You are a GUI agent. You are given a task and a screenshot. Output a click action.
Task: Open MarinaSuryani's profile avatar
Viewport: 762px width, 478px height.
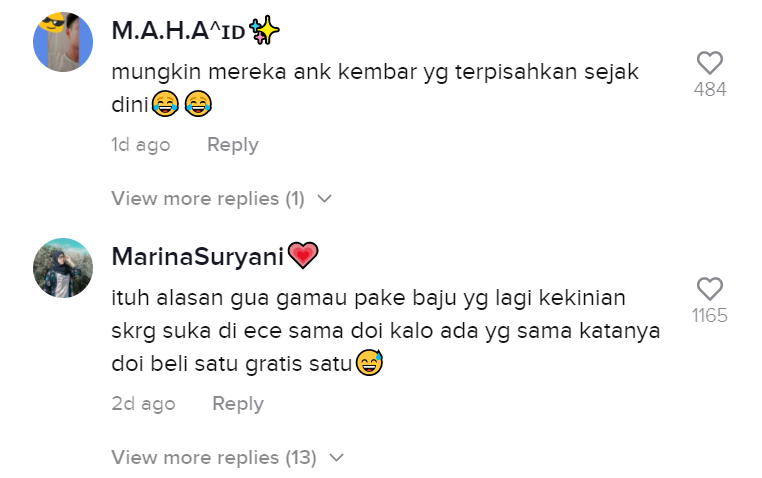[63, 268]
